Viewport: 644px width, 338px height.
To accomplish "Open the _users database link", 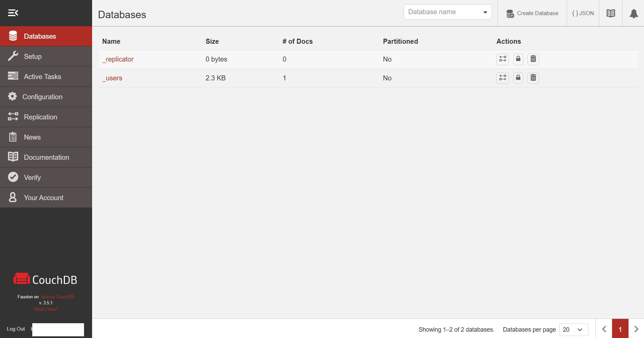I will [x=112, y=78].
